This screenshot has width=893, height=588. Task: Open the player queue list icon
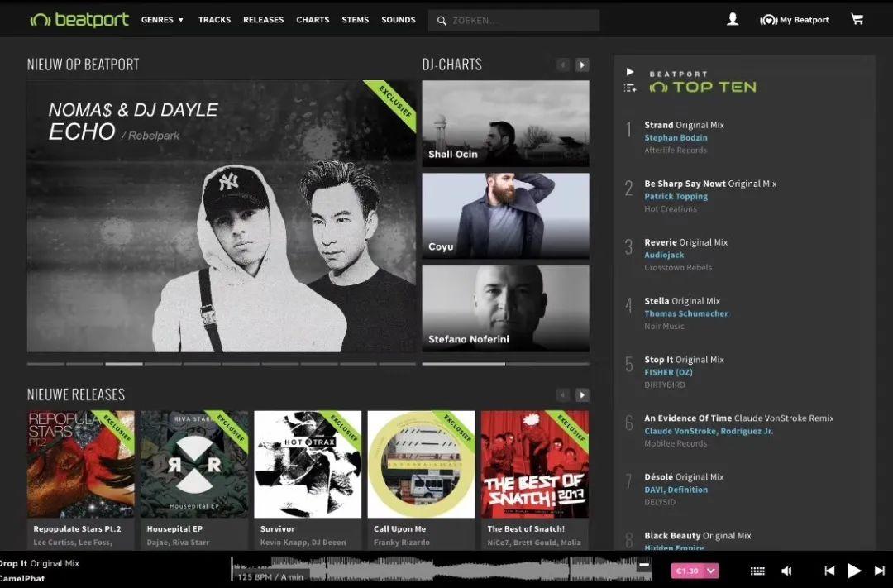757,571
